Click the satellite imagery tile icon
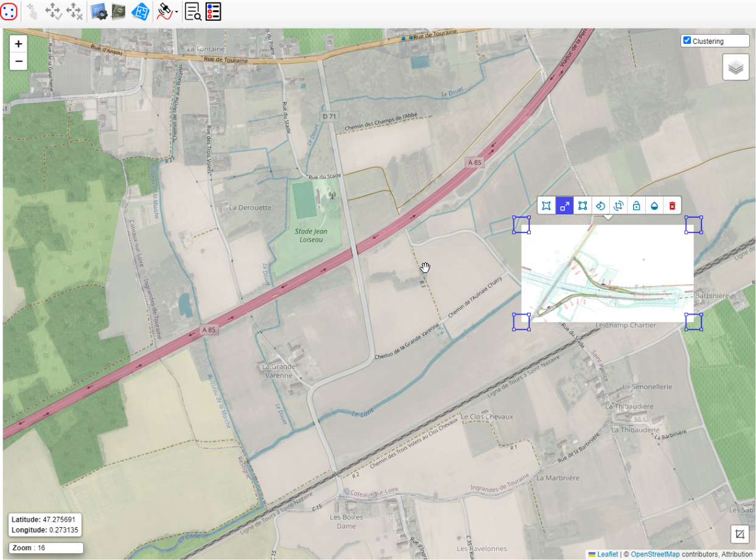The height and width of the screenshot is (560, 756). [119, 11]
